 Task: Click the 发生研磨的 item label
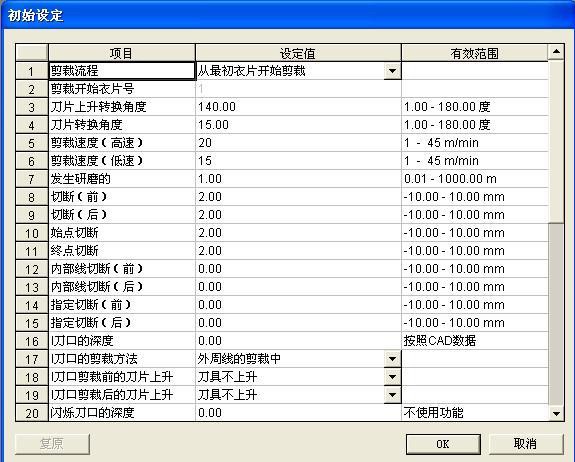[x=80, y=179]
